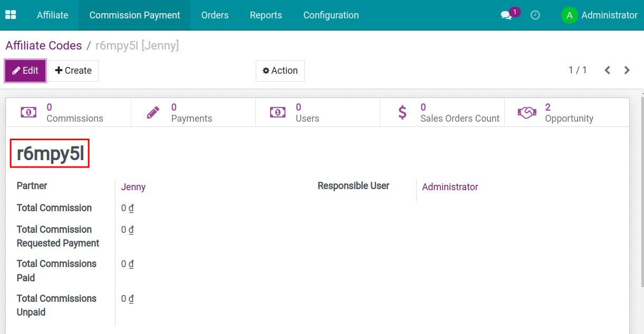The image size is (644, 334).
Task: Open the Action dropdown
Action: click(280, 70)
